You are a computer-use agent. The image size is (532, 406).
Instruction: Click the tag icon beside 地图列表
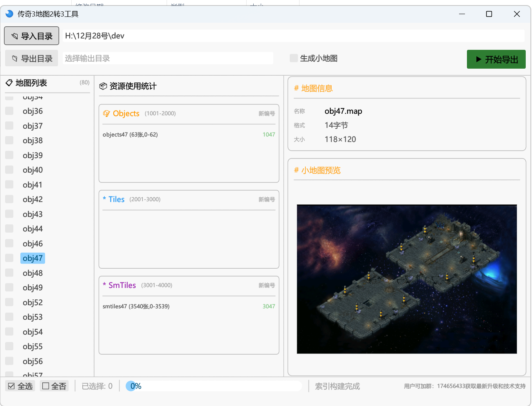(x=9, y=83)
